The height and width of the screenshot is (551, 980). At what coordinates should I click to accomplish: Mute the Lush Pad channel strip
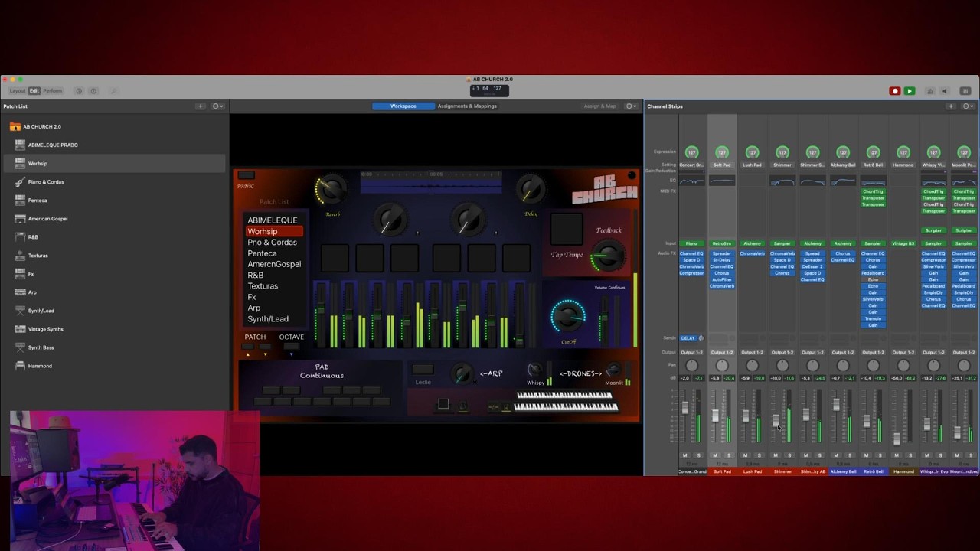click(746, 455)
